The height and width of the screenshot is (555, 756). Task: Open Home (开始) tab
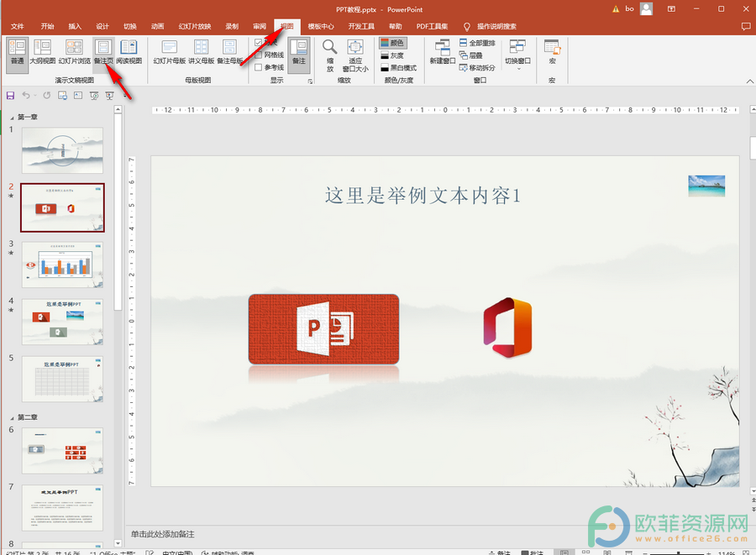47,27
